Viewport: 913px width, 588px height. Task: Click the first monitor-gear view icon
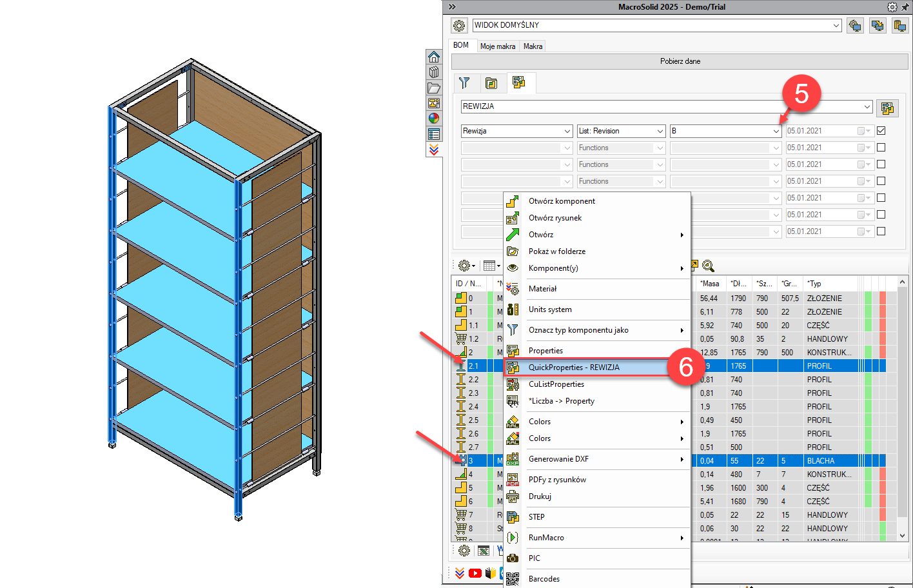click(855, 25)
